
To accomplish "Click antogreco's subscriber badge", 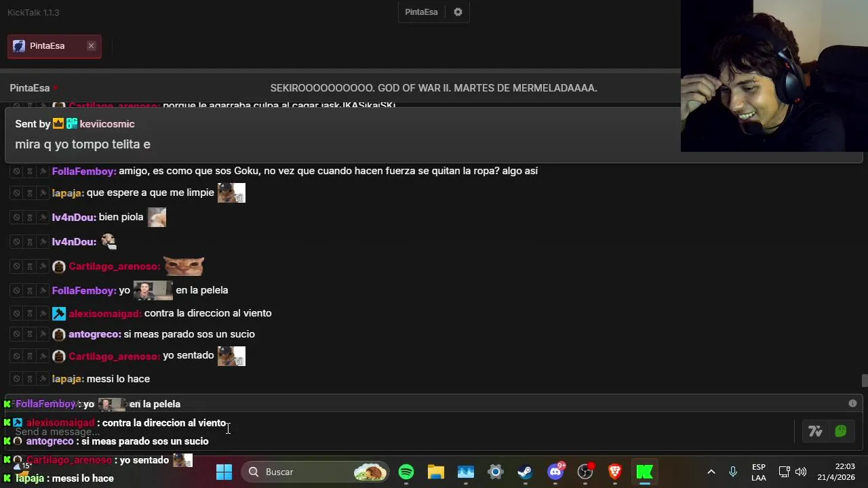I will pos(59,334).
